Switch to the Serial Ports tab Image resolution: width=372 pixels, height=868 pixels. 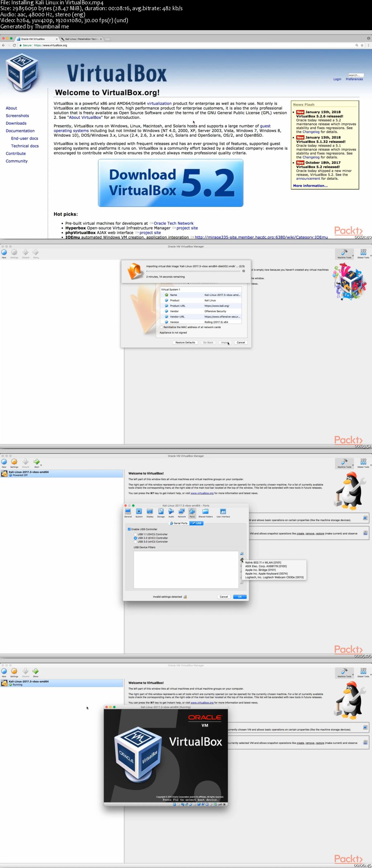(x=179, y=523)
